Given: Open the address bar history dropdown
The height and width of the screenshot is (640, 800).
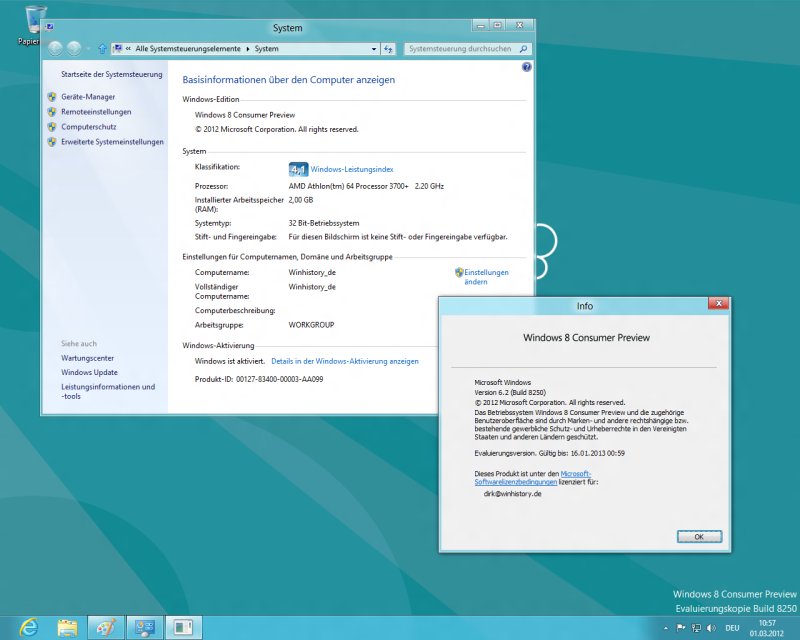Looking at the screenshot, I should point(374,49).
